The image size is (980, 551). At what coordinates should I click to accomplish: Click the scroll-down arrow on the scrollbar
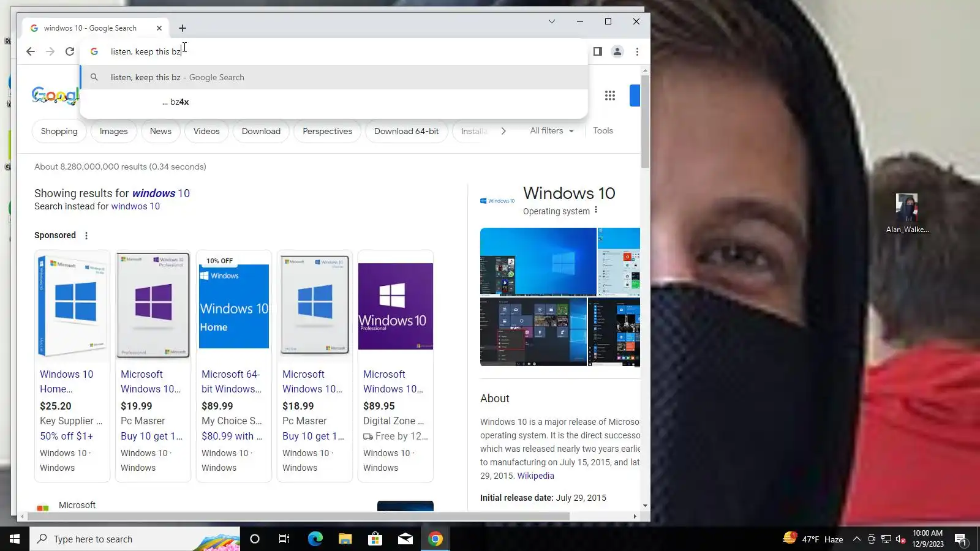coord(645,506)
